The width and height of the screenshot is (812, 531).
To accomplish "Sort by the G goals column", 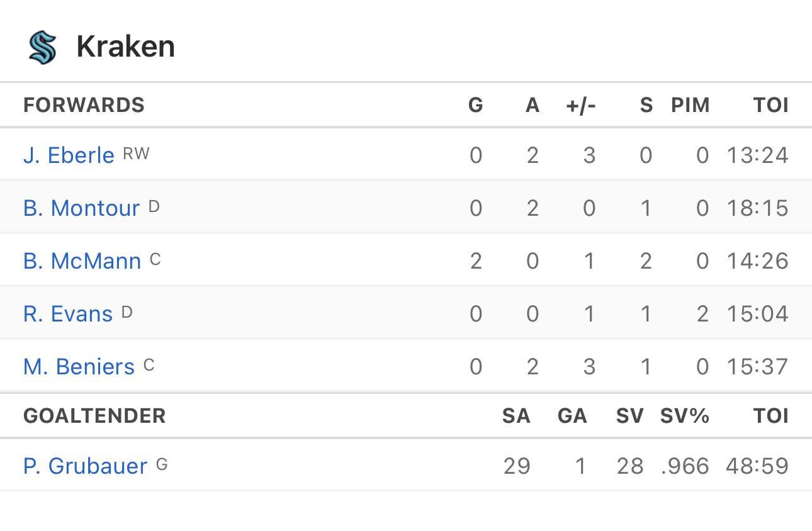I will (476, 105).
